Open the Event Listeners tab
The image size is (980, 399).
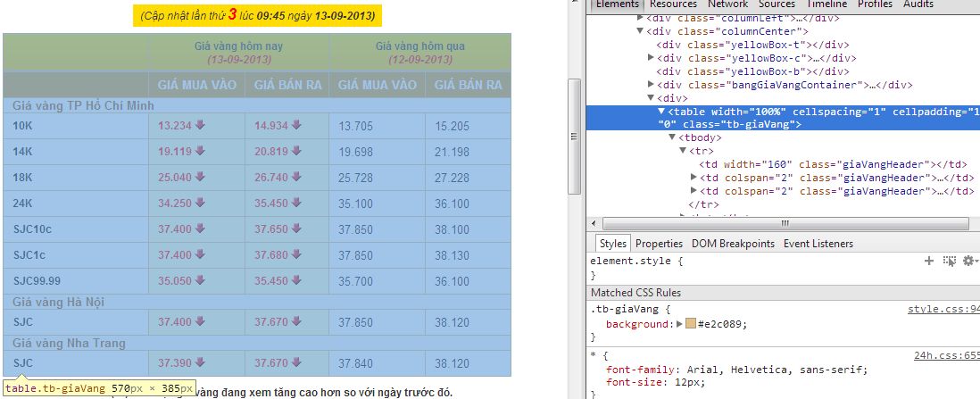[818, 244]
